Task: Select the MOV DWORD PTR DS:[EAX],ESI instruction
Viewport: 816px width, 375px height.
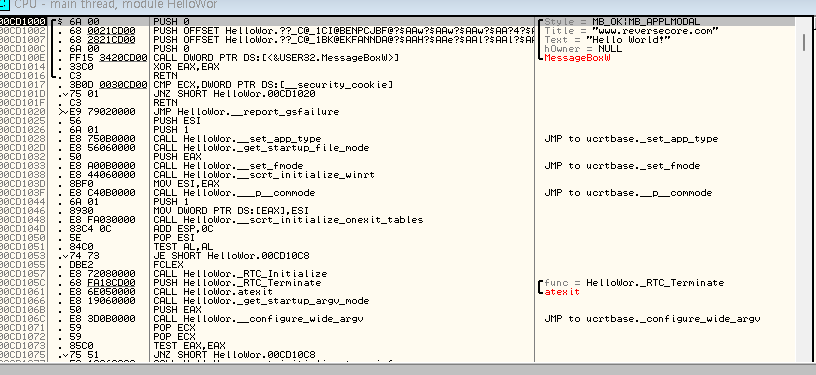Action: coord(231,211)
